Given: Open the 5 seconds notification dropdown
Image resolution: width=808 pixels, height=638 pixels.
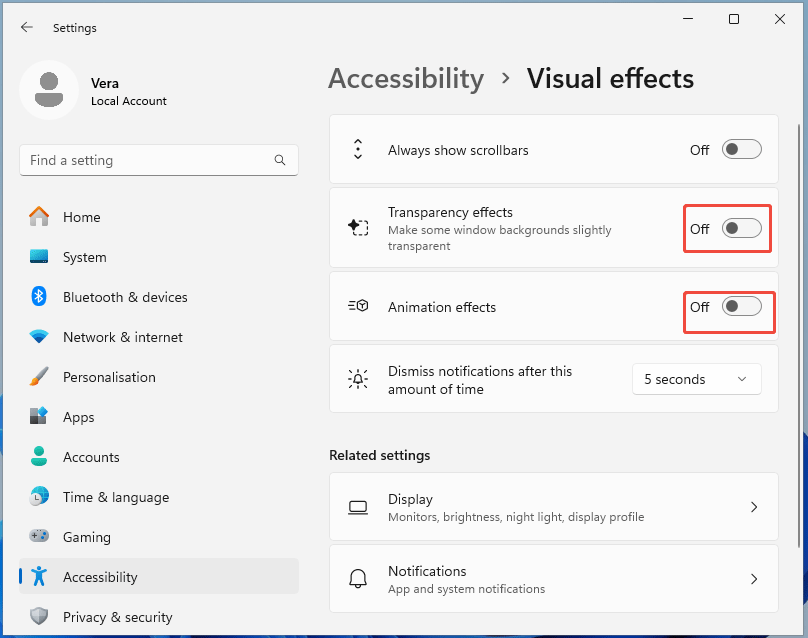Looking at the screenshot, I should [x=696, y=379].
